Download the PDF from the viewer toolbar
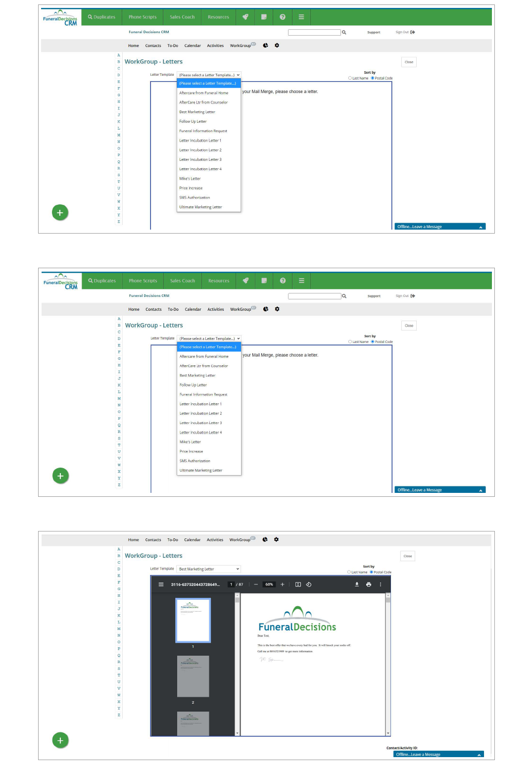The image size is (532, 769). pyautogui.click(x=357, y=584)
